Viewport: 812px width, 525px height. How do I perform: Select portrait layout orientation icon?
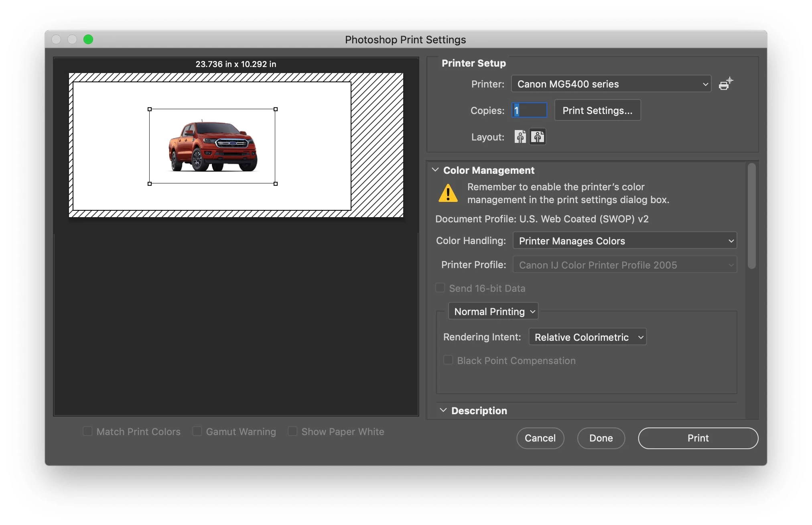[x=520, y=137]
